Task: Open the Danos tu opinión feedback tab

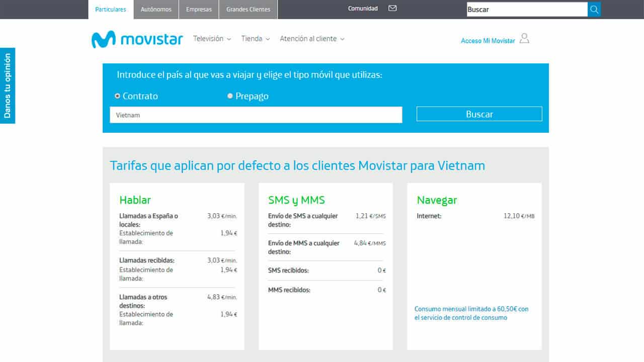Action: pyautogui.click(x=8, y=85)
